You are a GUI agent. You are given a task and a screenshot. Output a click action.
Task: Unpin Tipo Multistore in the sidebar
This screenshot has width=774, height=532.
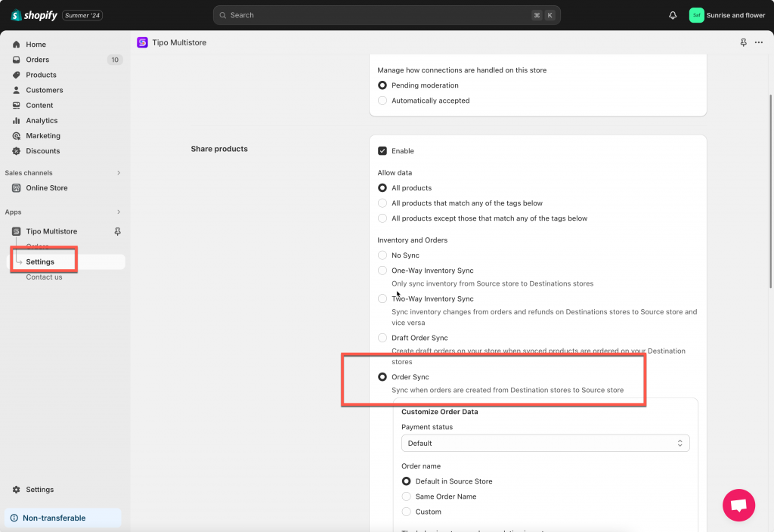pyautogui.click(x=117, y=231)
